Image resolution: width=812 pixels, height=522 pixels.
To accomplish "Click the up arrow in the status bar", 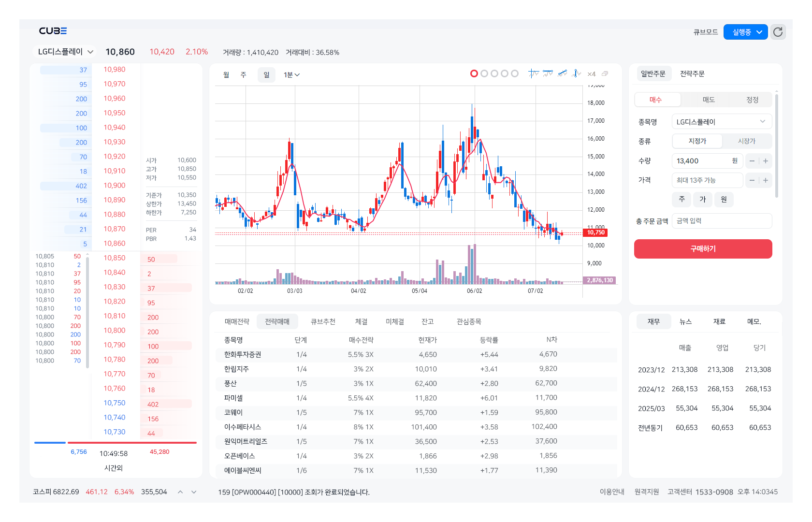I will pos(180,492).
